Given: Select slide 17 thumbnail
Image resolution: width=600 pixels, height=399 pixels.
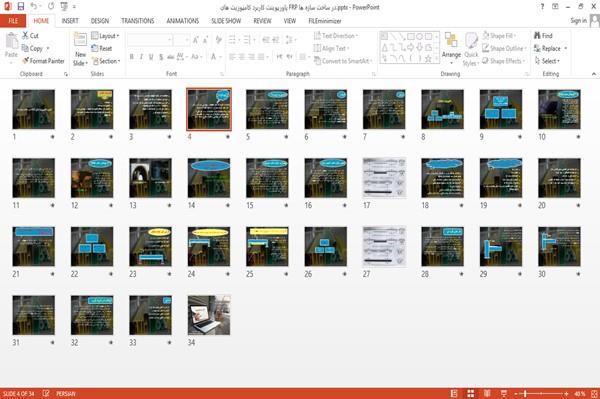Looking at the screenshot, I should [384, 178].
